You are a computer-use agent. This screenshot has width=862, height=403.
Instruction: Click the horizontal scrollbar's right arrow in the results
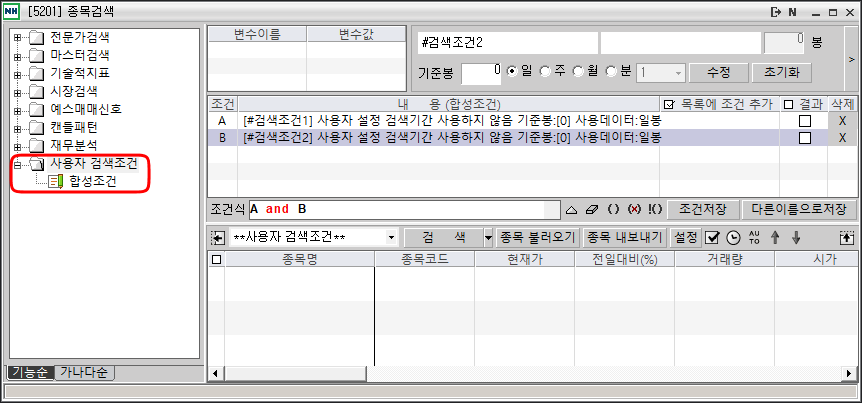click(x=849, y=374)
